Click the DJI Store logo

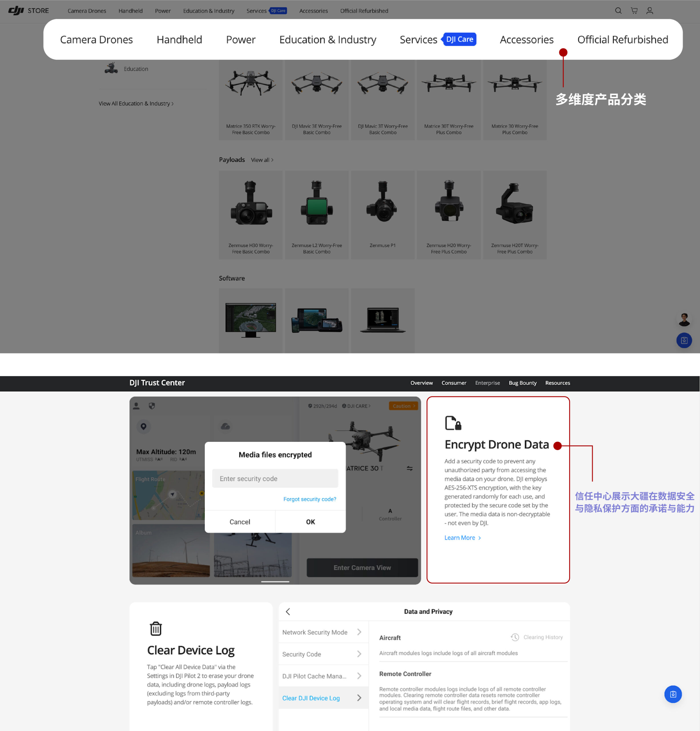point(29,11)
